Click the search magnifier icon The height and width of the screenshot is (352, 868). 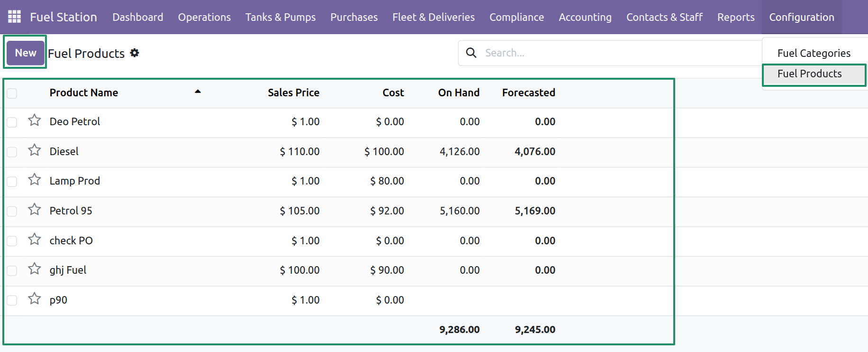pyautogui.click(x=471, y=53)
